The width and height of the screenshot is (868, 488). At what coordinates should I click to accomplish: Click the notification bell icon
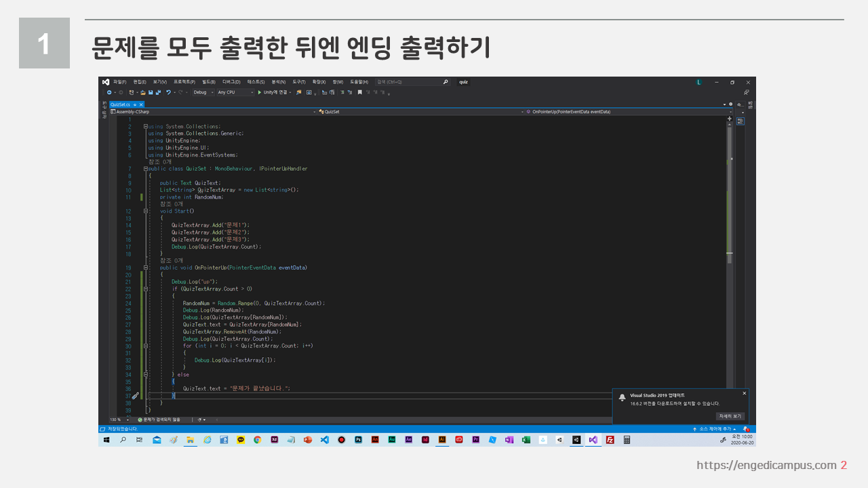pos(622,397)
